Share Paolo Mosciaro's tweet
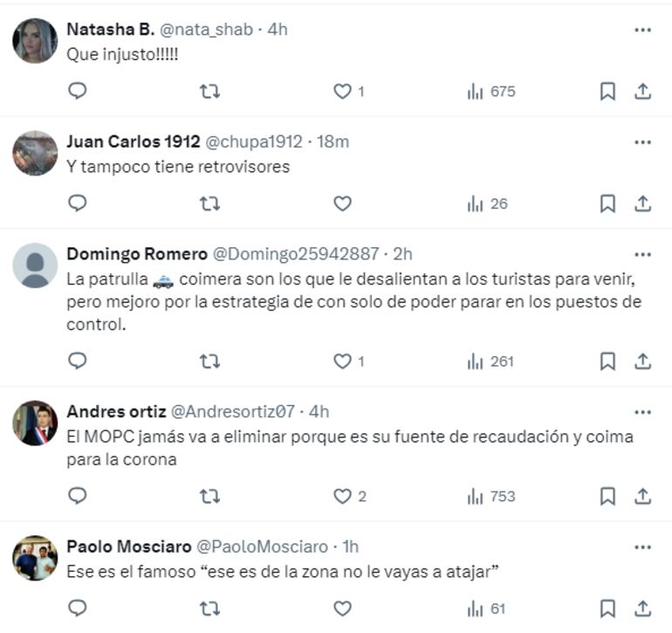Screen dimensions: 672x633 tap(642, 609)
